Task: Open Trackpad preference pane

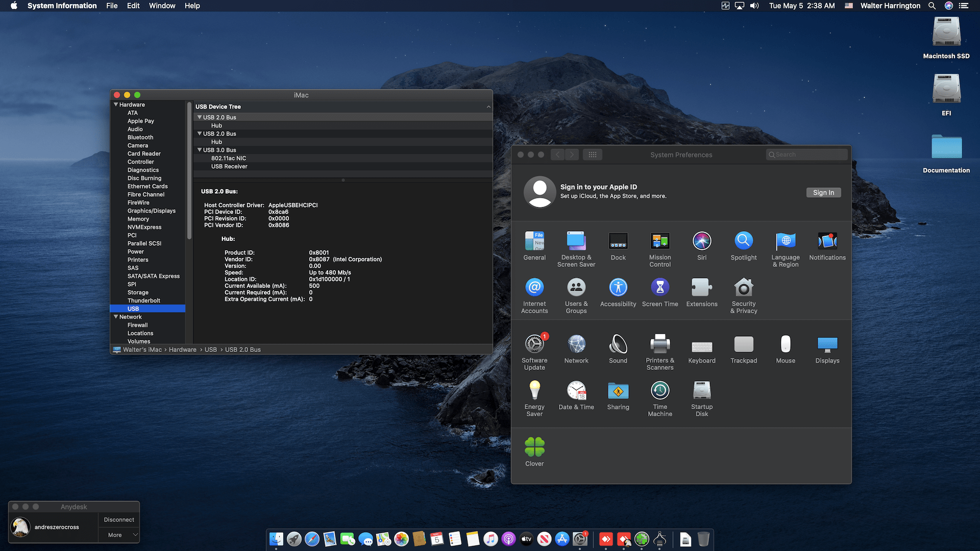Action: (744, 348)
